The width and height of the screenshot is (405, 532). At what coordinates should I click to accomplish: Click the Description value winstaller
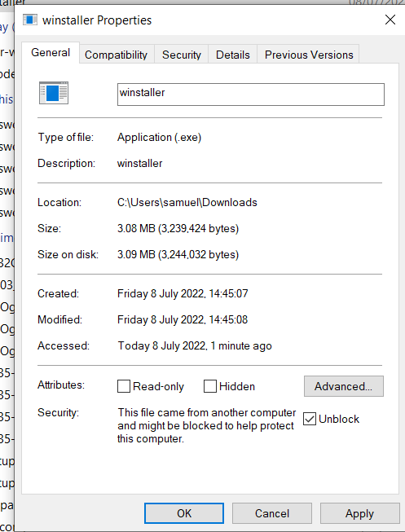tap(140, 163)
